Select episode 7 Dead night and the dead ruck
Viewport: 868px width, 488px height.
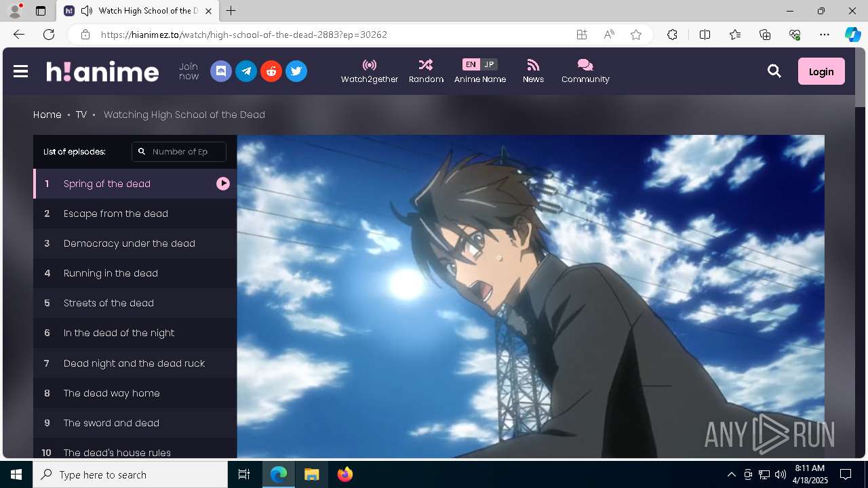pos(135,363)
